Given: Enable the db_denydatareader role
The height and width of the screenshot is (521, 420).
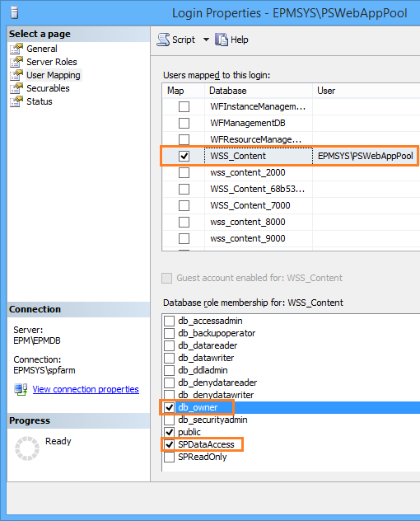Looking at the screenshot, I should coord(170,383).
